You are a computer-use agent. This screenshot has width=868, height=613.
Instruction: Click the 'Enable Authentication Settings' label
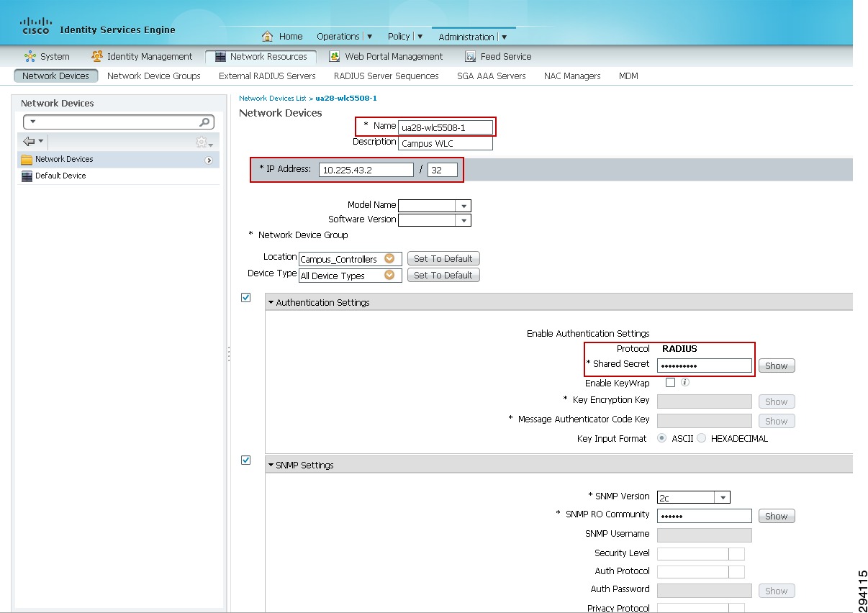pos(588,334)
